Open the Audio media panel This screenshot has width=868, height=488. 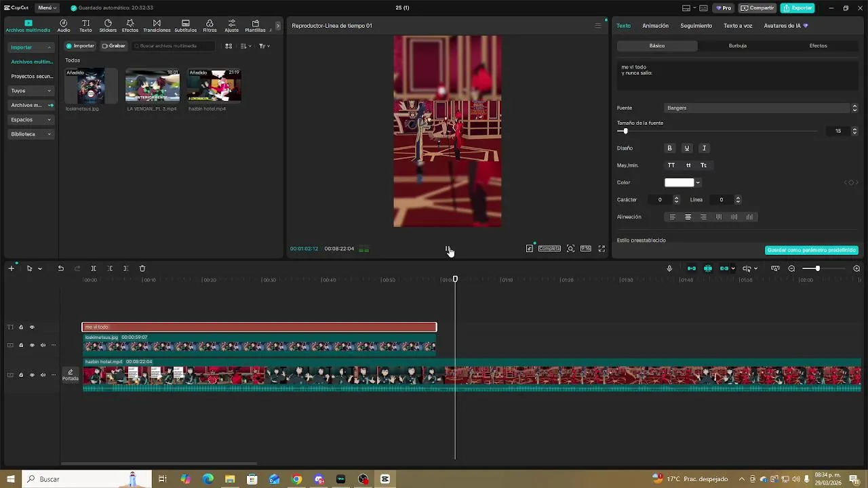click(64, 26)
